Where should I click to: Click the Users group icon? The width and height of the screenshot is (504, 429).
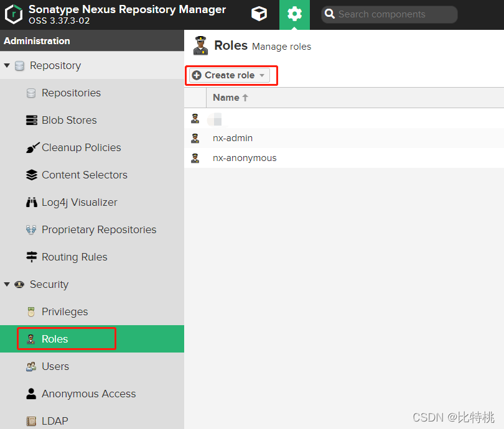point(31,366)
